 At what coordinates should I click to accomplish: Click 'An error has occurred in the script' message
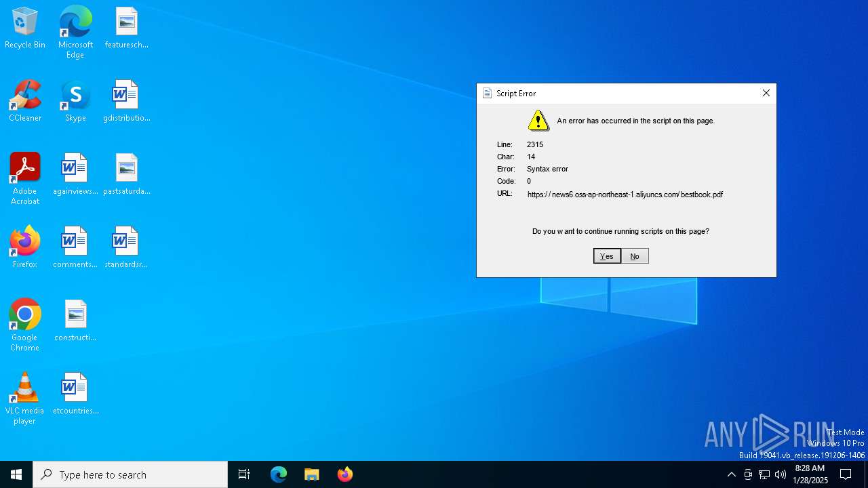(636, 121)
